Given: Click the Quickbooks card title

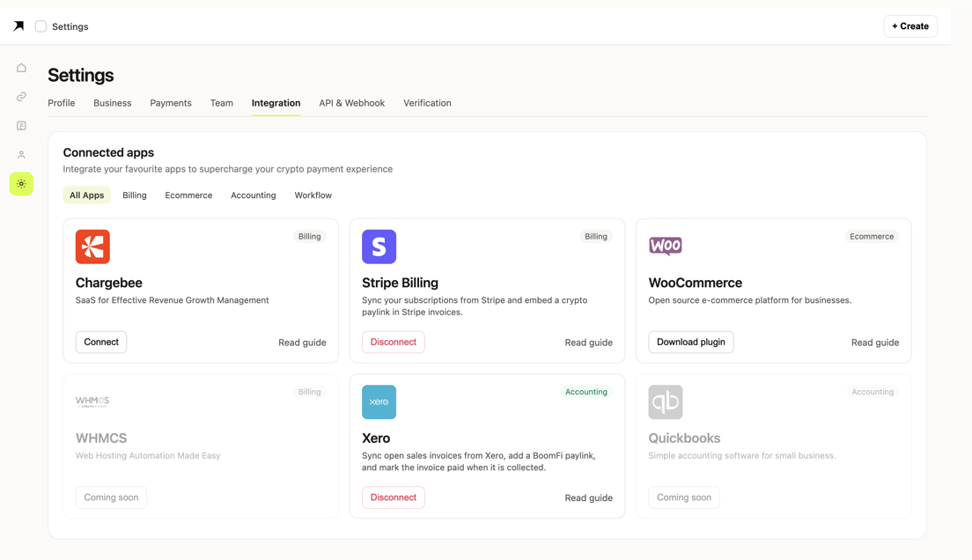Looking at the screenshot, I should pos(684,438).
